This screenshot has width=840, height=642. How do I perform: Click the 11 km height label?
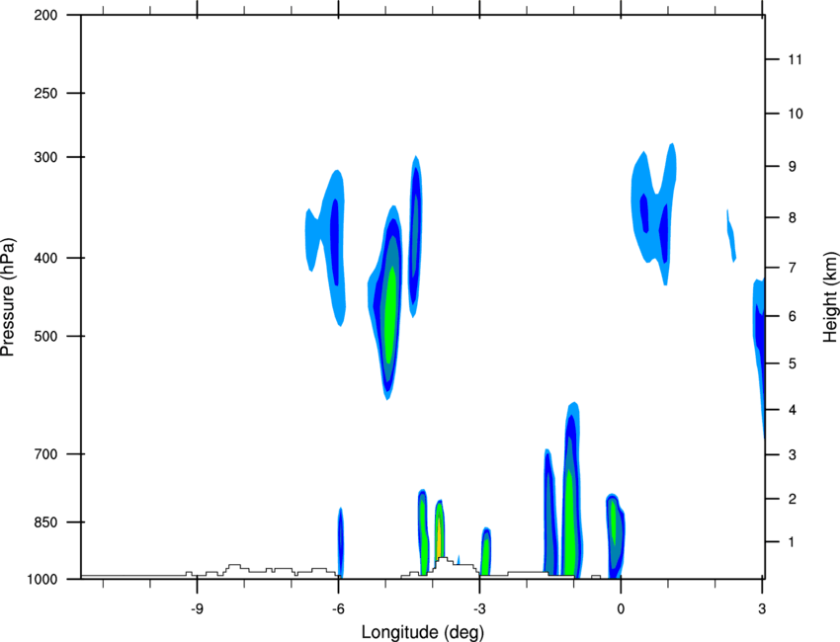[795, 59]
